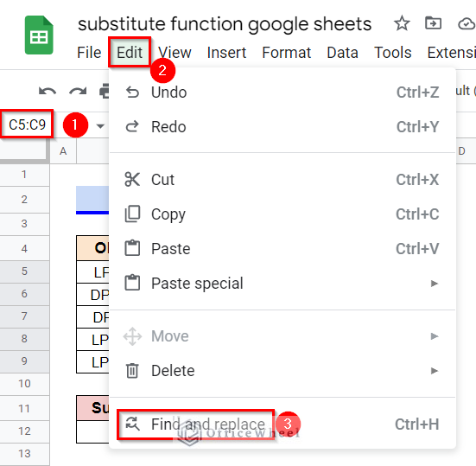
Task: Expand the Move submenu
Action: [x=282, y=336]
